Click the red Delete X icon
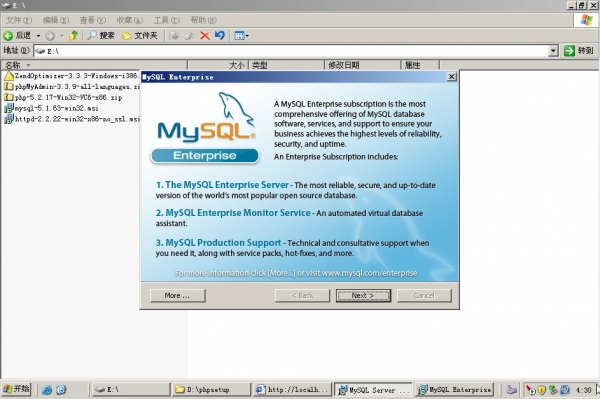The height and width of the screenshot is (399, 600). 205,36
